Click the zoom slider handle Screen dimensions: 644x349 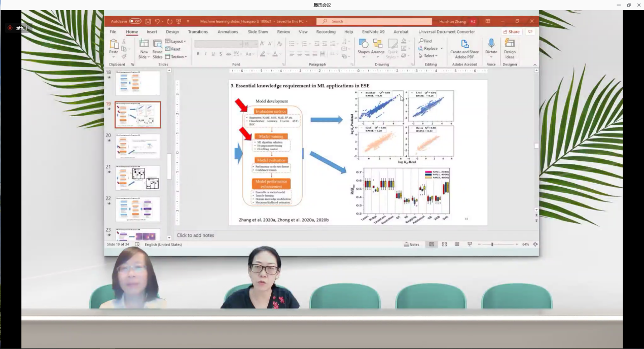tap(492, 245)
